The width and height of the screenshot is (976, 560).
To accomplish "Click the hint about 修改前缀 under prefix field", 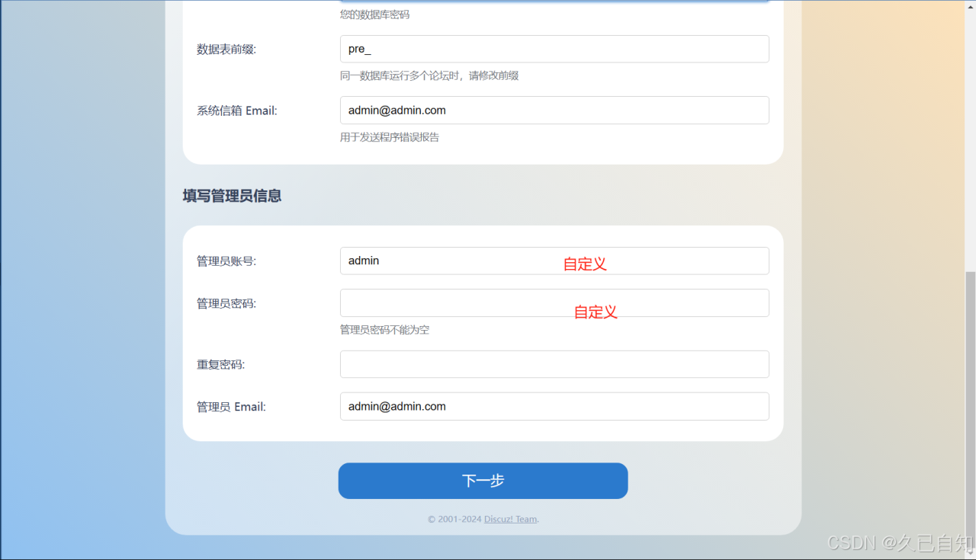I will 429,75.
